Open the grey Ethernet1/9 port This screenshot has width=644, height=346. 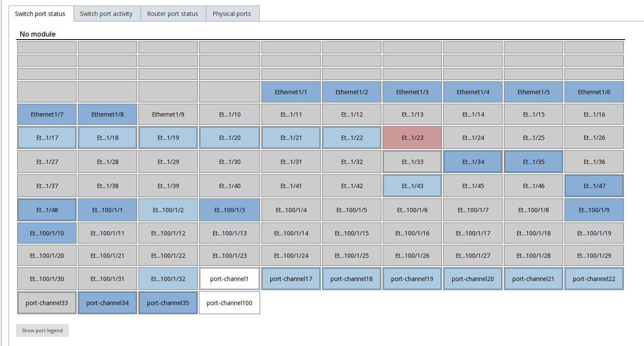click(168, 114)
